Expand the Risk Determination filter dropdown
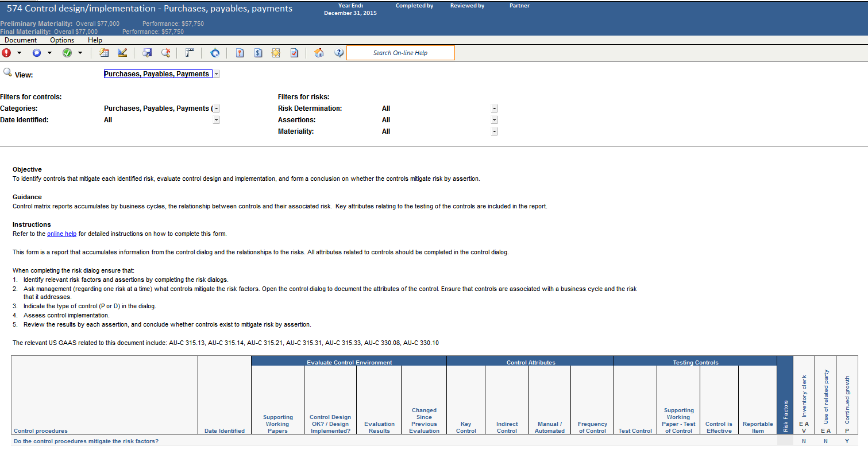The image size is (868, 450). click(x=493, y=108)
